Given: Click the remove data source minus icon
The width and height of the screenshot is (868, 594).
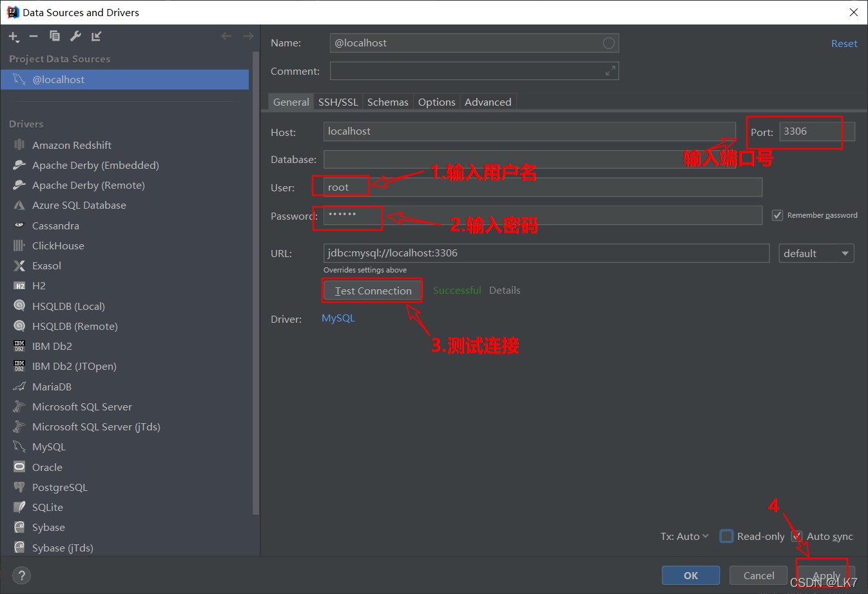Looking at the screenshot, I should (x=34, y=36).
